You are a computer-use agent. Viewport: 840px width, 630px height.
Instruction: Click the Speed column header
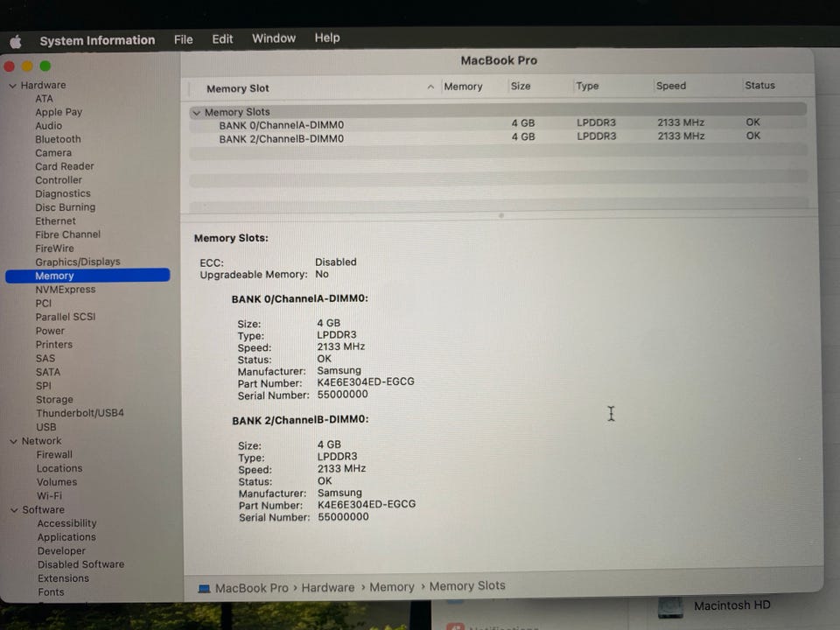pos(671,86)
